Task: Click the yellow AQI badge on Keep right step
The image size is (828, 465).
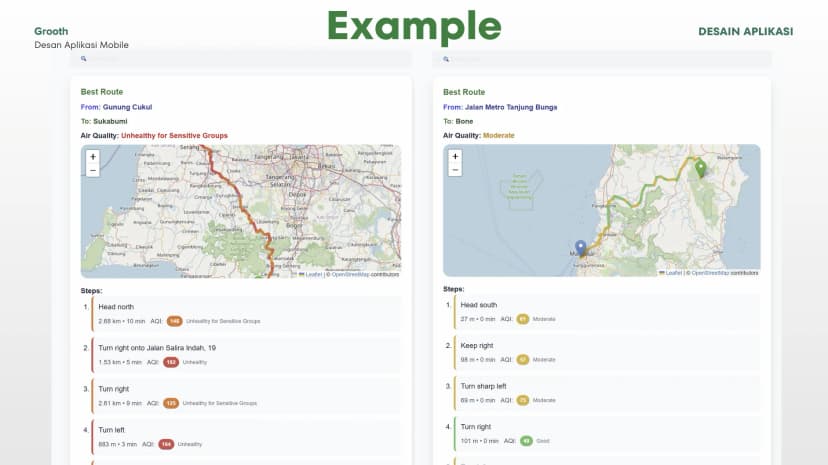Action: tap(523, 359)
